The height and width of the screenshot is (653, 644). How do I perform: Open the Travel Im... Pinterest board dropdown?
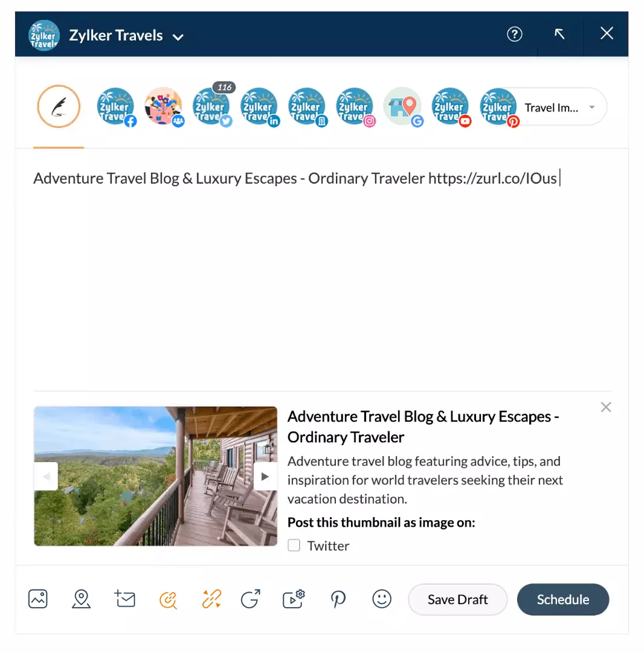point(559,108)
